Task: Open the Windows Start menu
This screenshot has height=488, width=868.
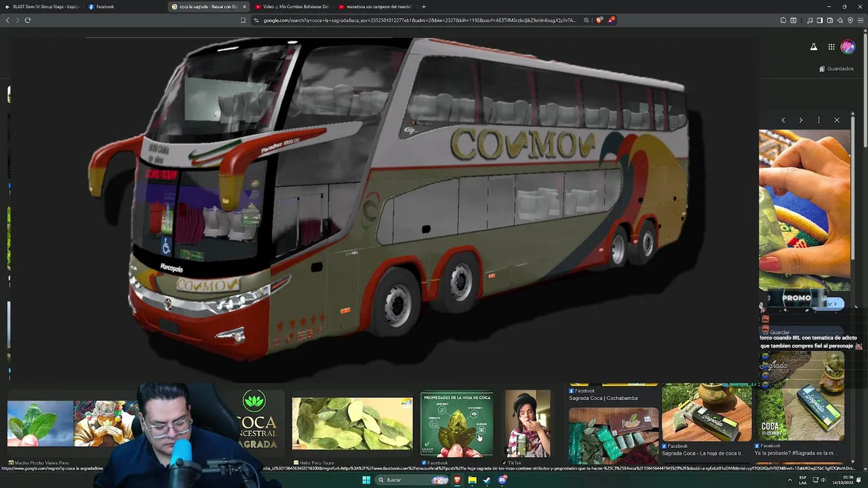Action: (366, 480)
